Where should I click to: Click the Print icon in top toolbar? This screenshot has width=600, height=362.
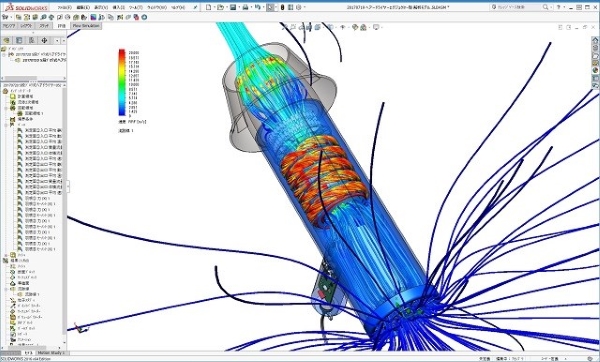245,7
